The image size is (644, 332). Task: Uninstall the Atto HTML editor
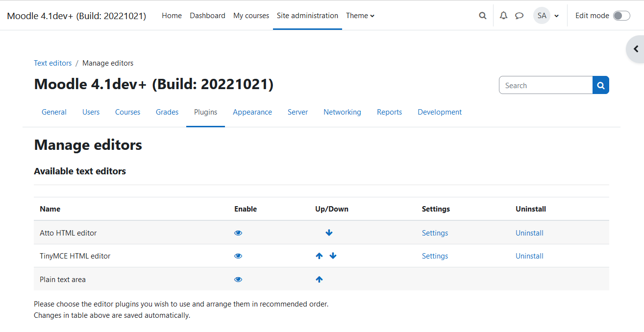(x=529, y=233)
